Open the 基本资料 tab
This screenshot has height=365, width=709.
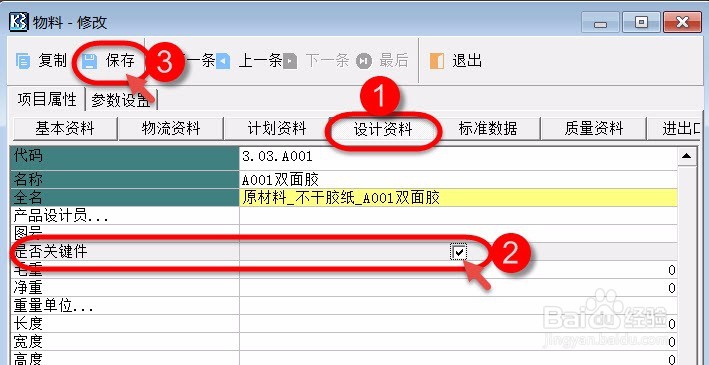click(x=65, y=128)
